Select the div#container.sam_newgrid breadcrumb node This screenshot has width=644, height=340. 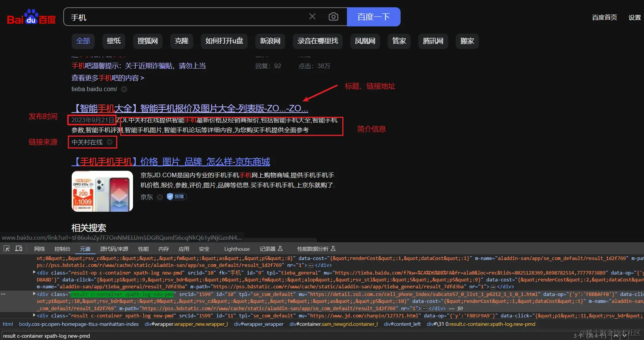333,324
